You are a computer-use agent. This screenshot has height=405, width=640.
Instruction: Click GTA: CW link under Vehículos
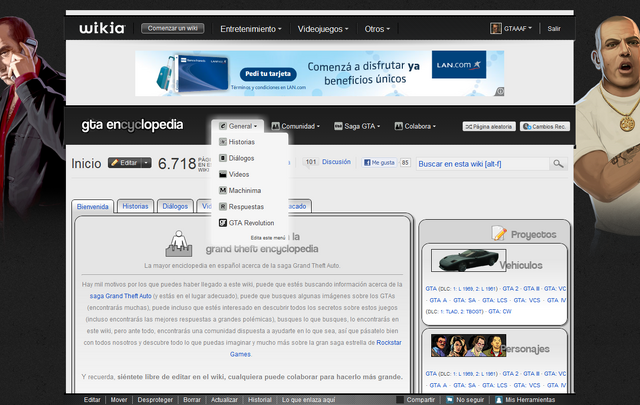(500, 311)
